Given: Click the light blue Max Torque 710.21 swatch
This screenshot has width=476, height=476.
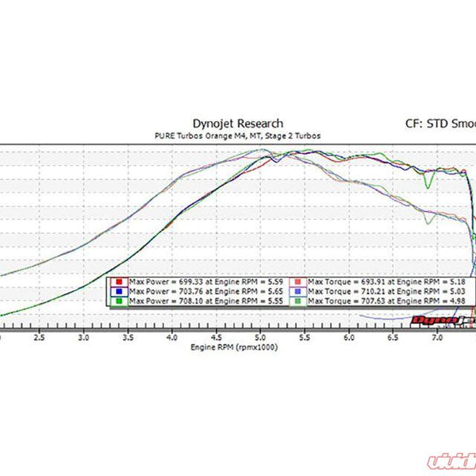Looking at the screenshot, I should 297,291.
